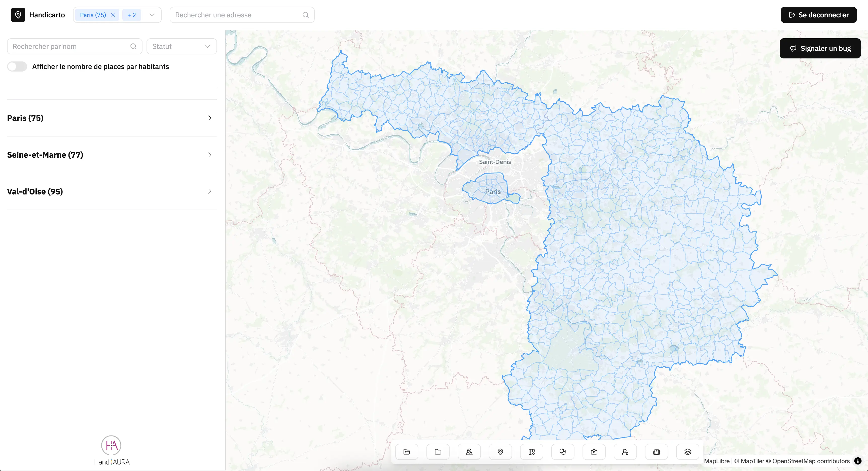Click the map settings gear icon
This screenshot has height=471, width=868.
532,452
